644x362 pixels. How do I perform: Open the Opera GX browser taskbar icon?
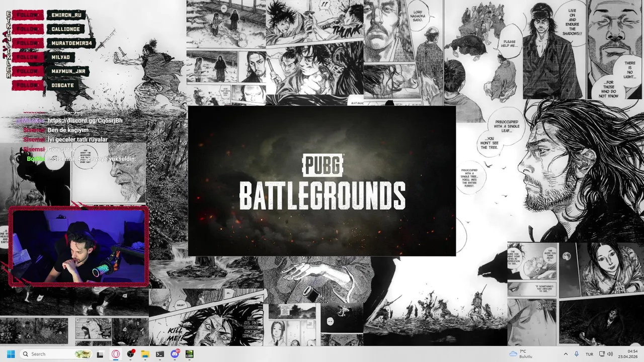pyautogui.click(x=116, y=354)
